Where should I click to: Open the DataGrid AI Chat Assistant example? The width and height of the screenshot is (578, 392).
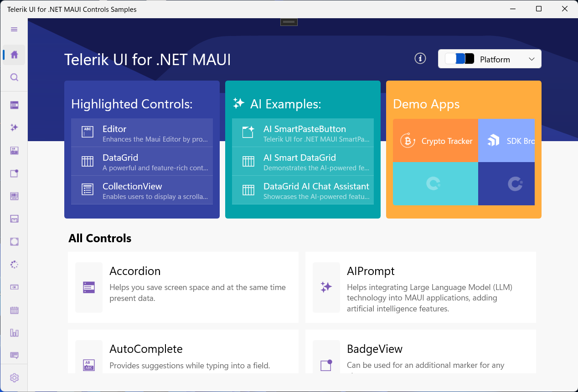click(x=303, y=190)
